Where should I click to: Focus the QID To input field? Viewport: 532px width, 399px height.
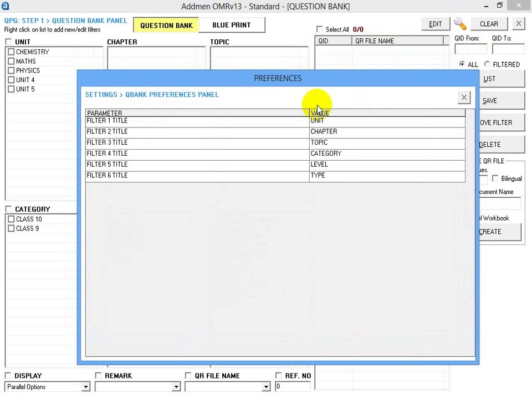tap(508, 49)
